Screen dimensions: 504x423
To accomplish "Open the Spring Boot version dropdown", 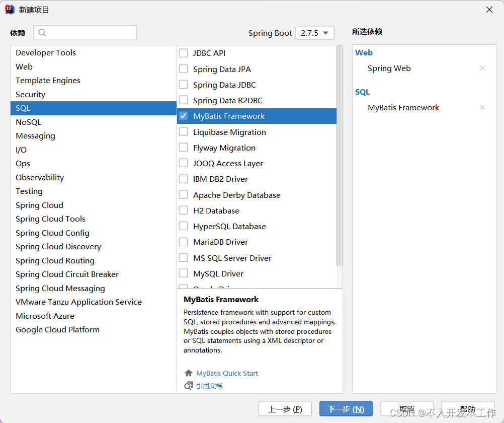I will (314, 33).
